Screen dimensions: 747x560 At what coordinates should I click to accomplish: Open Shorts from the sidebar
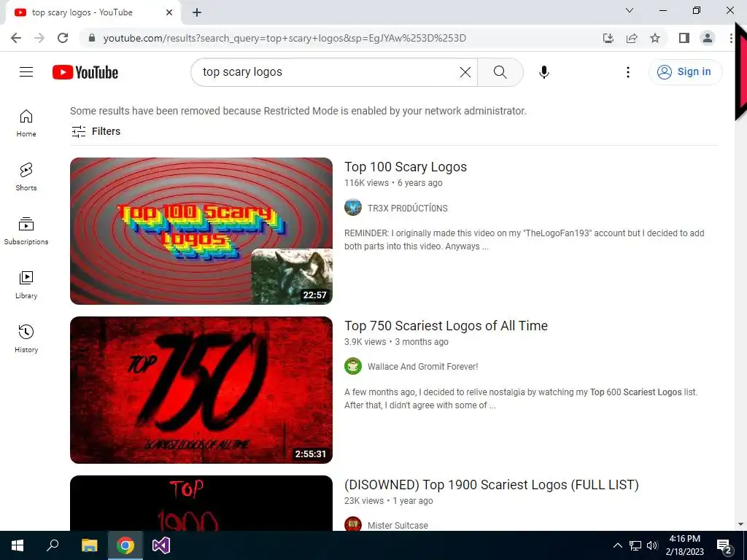[26, 177]
